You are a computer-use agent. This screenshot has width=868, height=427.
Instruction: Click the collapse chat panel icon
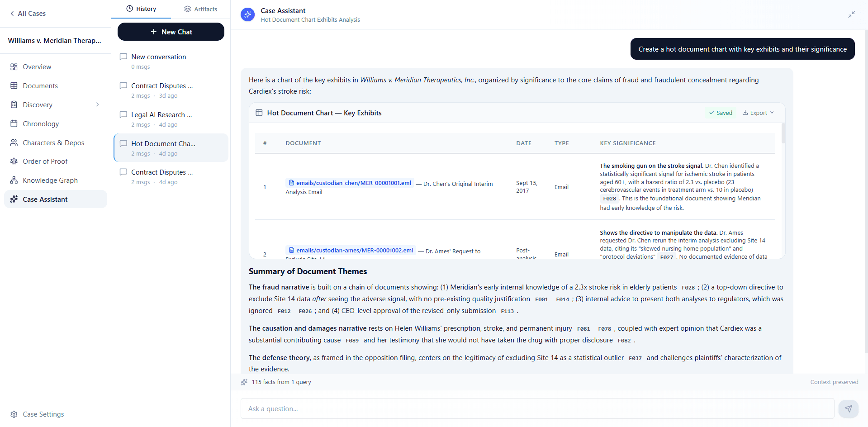(851, 14)
